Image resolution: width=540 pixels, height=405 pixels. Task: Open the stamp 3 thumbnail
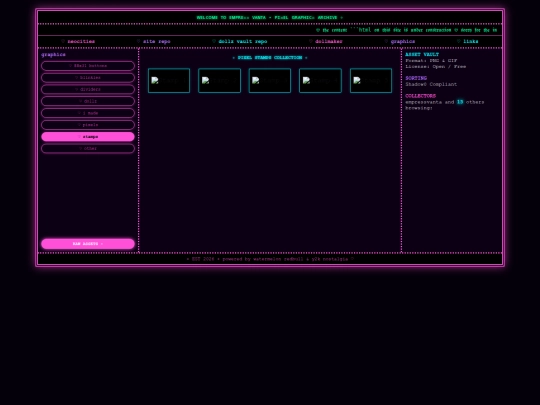pos(270,81)
